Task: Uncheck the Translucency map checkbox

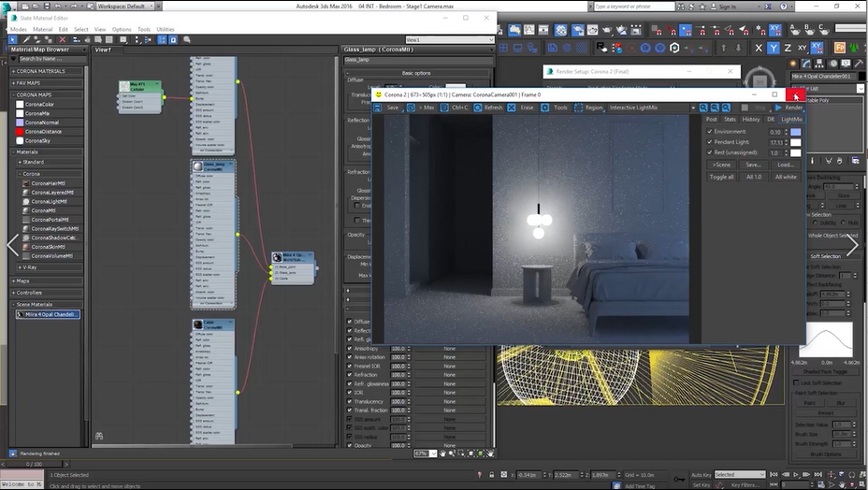Action: tap(349, 401)
